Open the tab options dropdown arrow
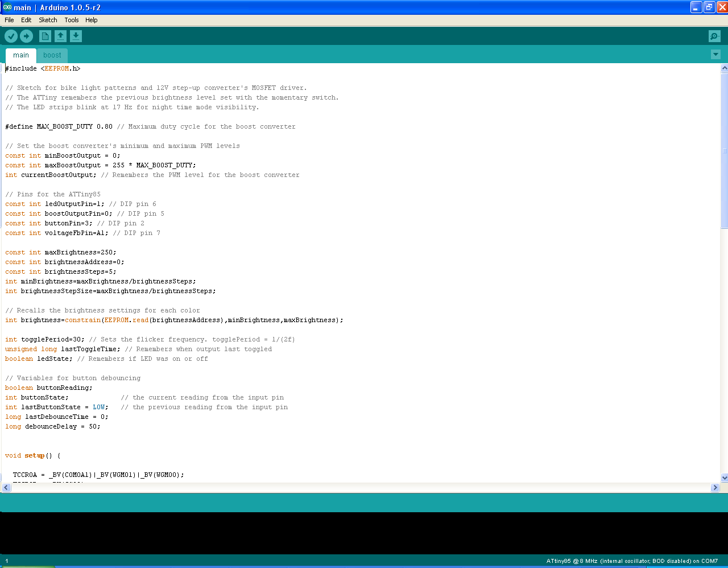The width and height of the screenshot is (728, 568). pos(715,55)
